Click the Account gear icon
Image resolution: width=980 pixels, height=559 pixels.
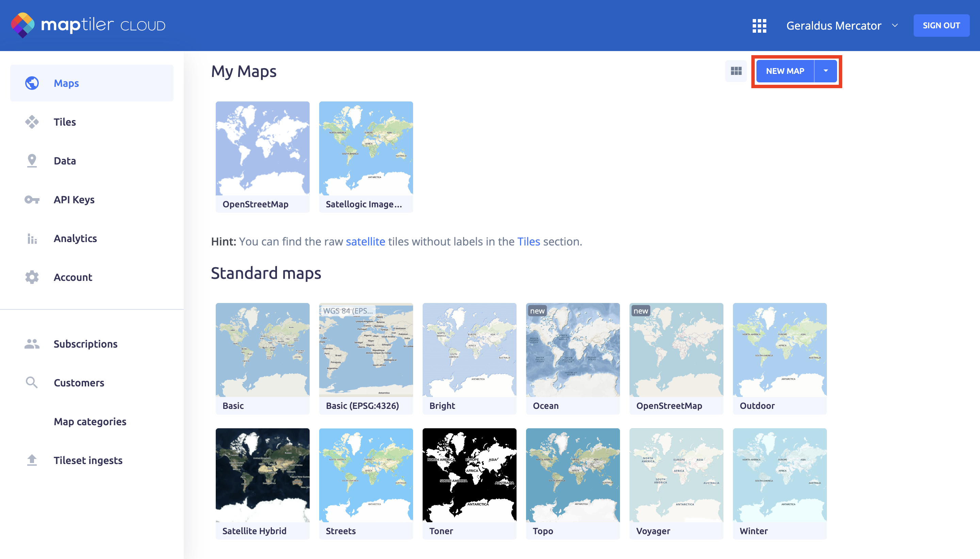32,277
